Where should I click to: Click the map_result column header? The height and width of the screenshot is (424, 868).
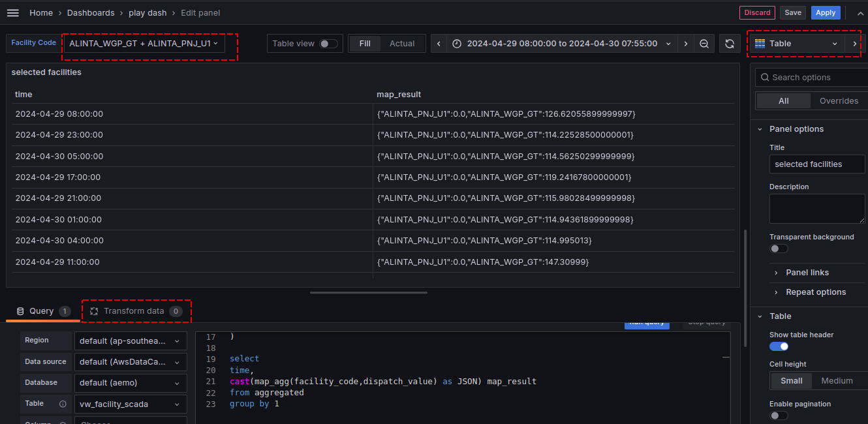click(399, 95)
